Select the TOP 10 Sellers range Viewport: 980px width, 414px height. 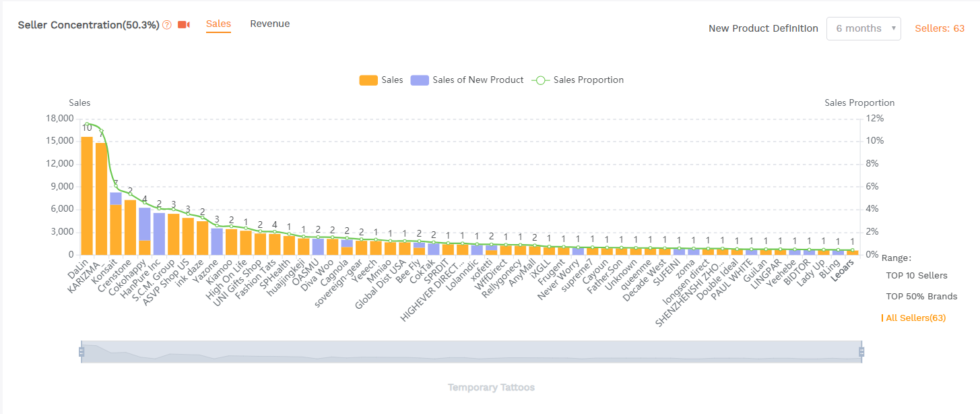tap(916, 276)
